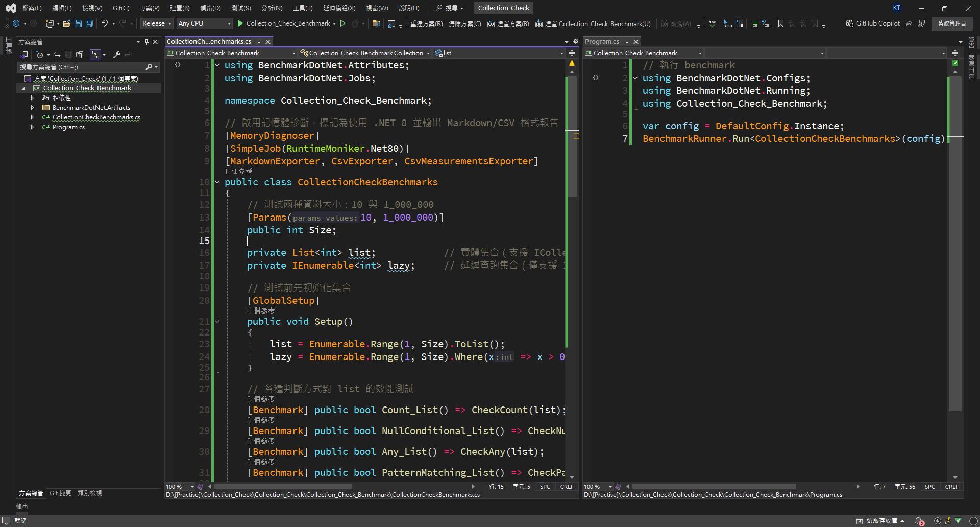Screen dimensions: 980x527
Task: Click the Save All toolbar icon
Action: pos(89,23)
